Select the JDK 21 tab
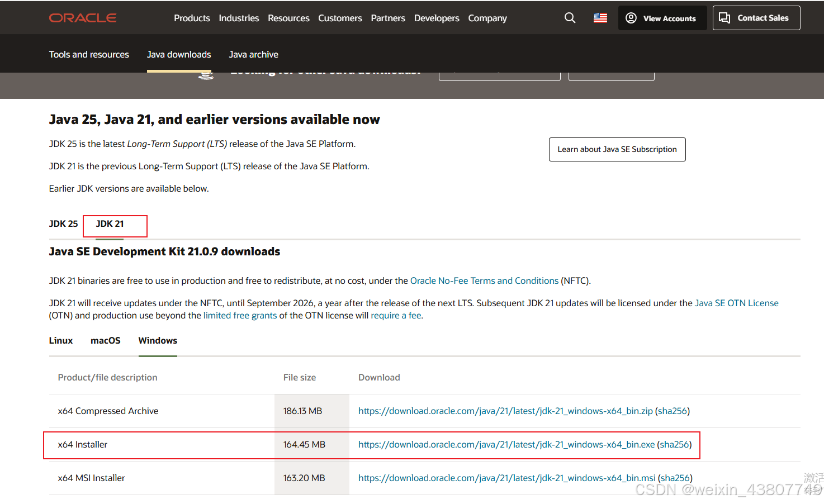 tap(110, 224)
